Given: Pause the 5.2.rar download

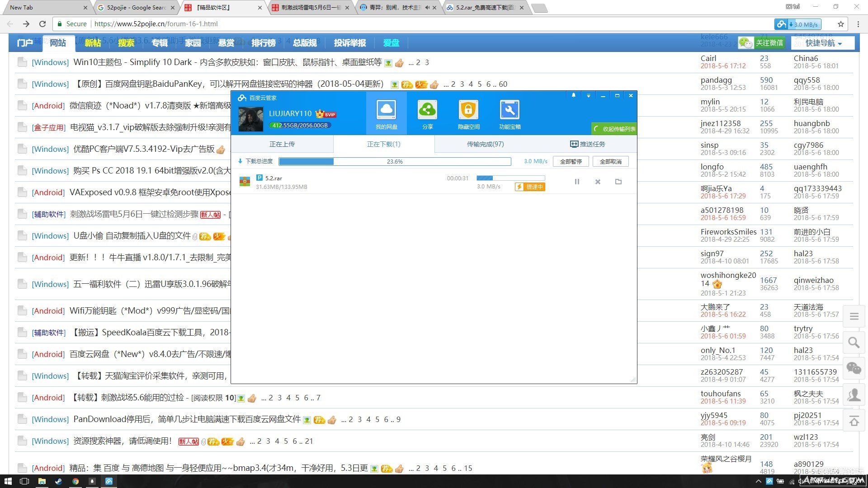Looking at the screenshot, I should pyautogui.click(x=577, y=181).
